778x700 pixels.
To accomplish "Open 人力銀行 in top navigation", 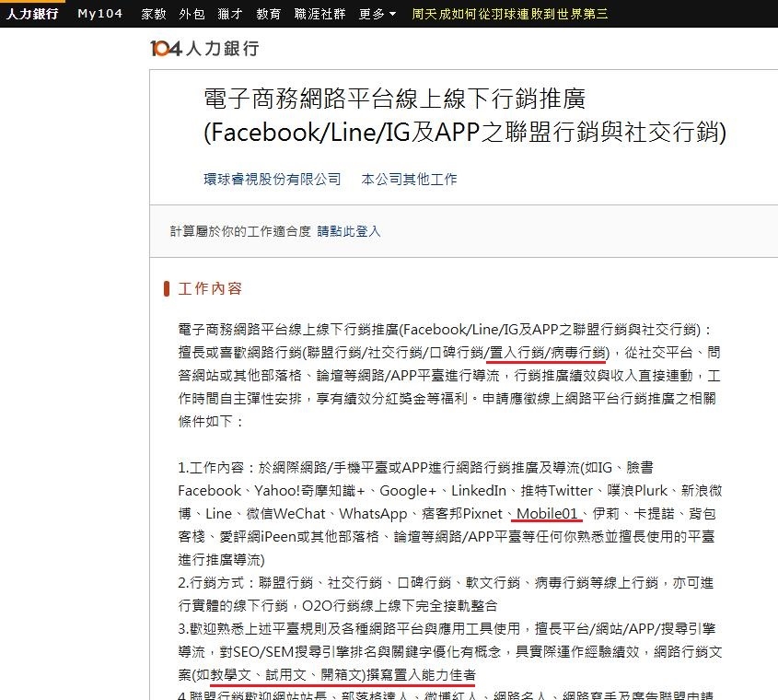I will 32,14.
